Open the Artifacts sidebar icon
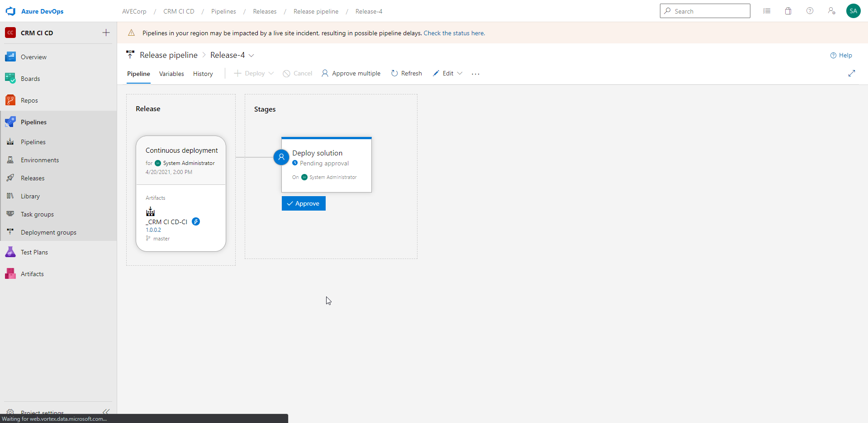Viewport: 868px width, 423px height. (x=10, y=274)
